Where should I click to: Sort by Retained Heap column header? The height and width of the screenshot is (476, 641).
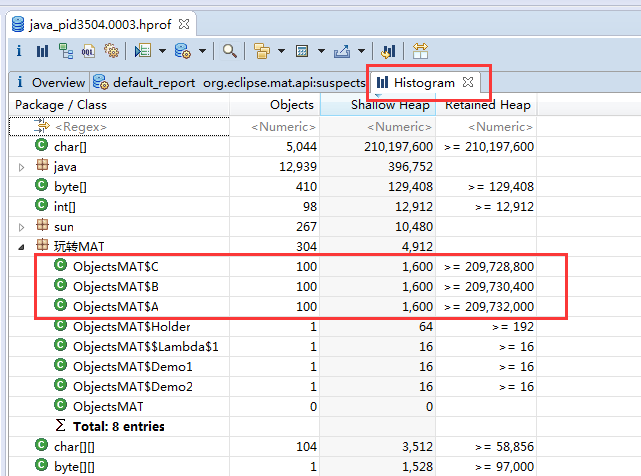(486, 105)
